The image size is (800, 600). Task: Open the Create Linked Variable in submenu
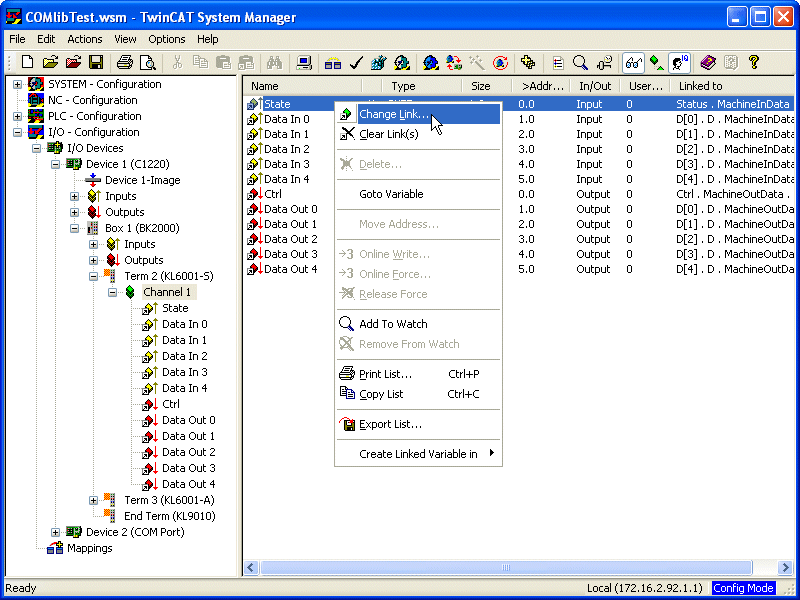pos(418,454)
